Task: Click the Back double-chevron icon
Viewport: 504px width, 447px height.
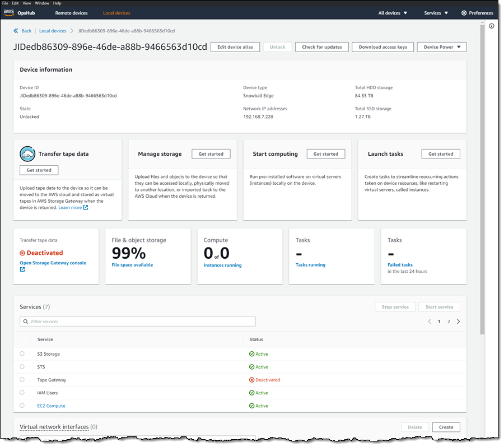Action: click(x=16, y=31)
